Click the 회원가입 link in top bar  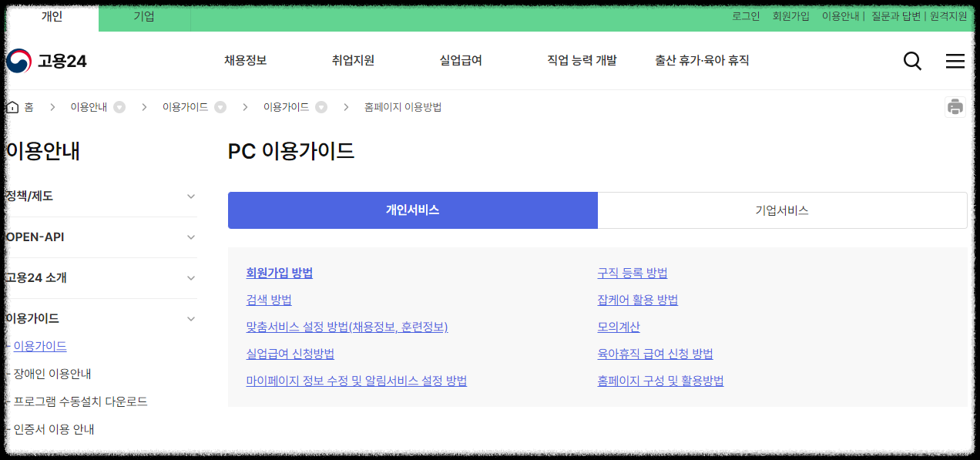tap(791, 16)
